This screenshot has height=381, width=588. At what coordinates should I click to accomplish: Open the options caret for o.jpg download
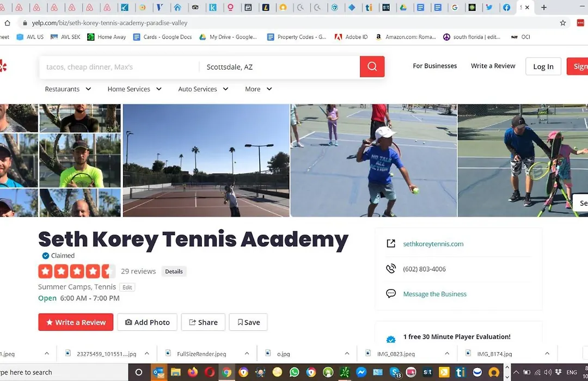pos(347,354)
